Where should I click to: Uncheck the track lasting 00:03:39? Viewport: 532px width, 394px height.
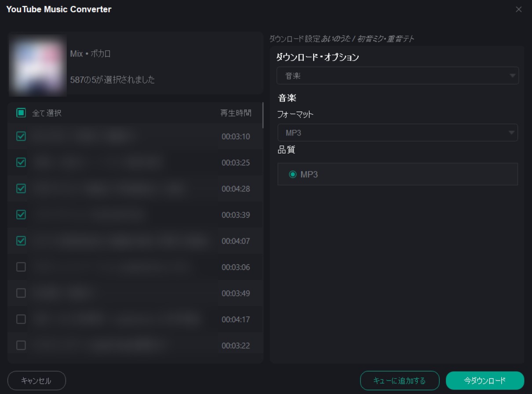coord(21,215)
